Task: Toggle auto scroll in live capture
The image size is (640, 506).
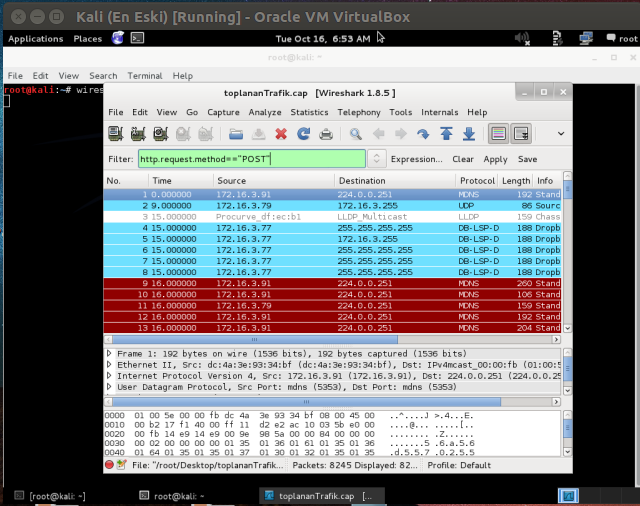Action: [x=521, y=134]
